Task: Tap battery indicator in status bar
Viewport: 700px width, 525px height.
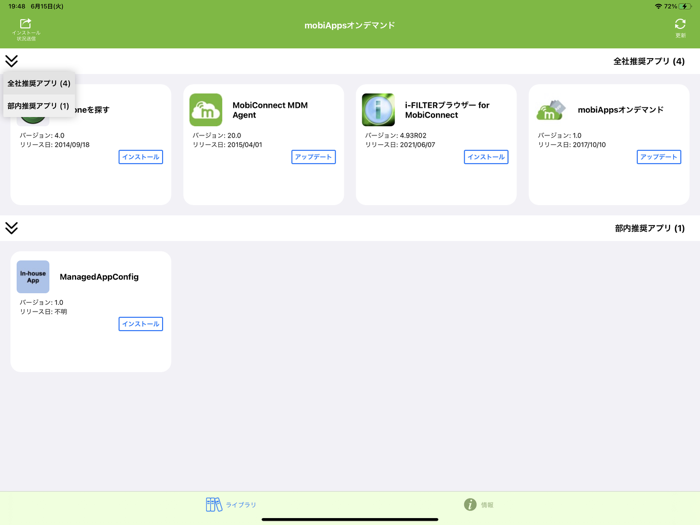Action: [x=685, y=6]
